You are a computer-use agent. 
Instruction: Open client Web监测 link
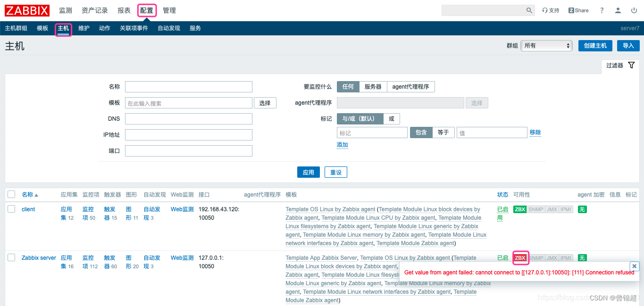pyautogui.click(x=182, y=209)
